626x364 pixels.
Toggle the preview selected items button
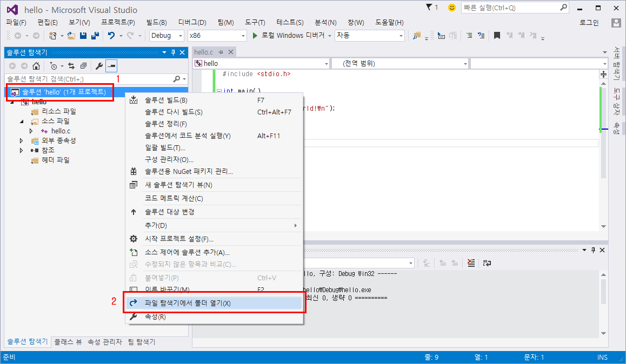click(x=111, y=66)
